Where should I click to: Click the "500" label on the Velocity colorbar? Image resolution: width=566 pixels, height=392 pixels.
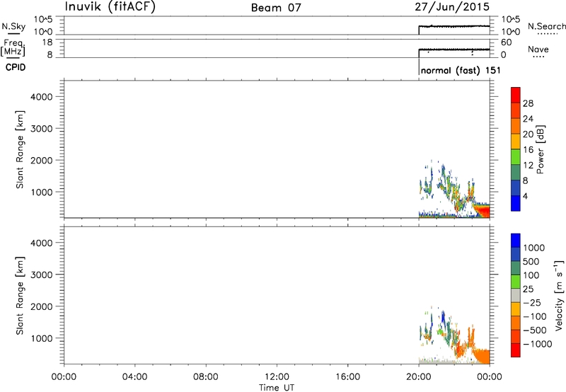coord(531,262)
